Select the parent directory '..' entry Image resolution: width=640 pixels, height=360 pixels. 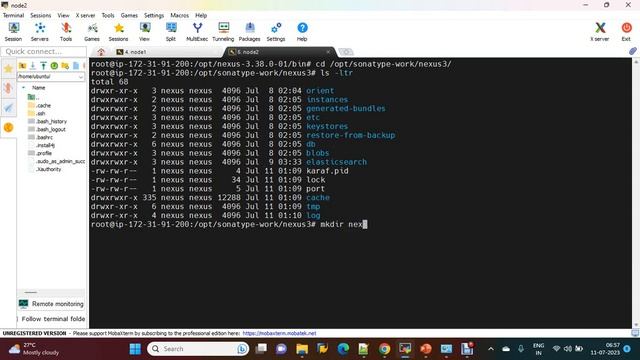[x=33, y=97]
